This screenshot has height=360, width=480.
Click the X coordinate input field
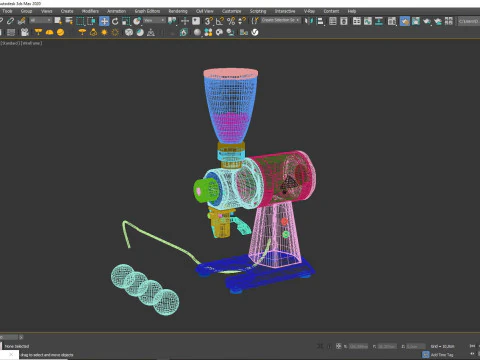(x=358, y=346)
